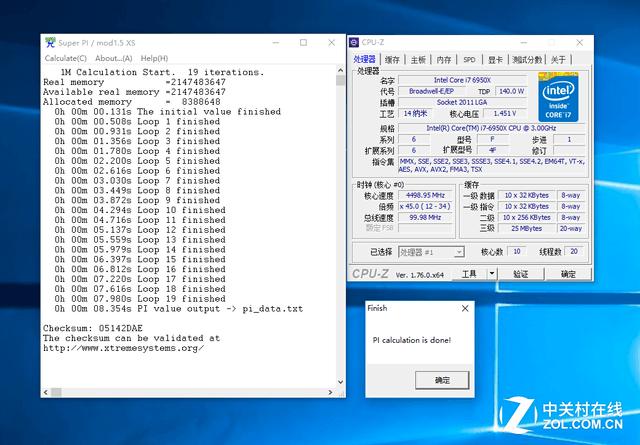640x445 pixels.
Task: Click the 1M Calculation Start line
Action: [x=162, y=72]
